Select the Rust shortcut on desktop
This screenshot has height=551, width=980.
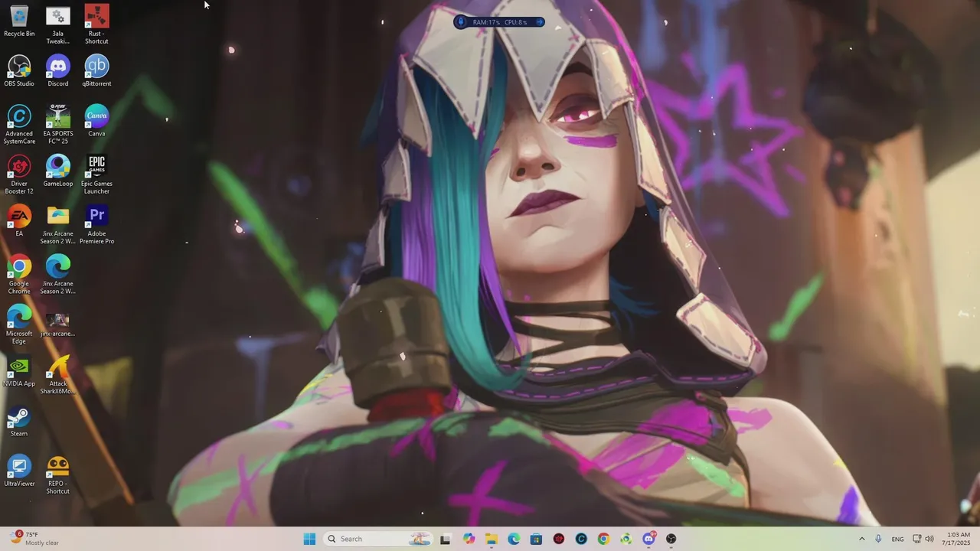(96, 24)
